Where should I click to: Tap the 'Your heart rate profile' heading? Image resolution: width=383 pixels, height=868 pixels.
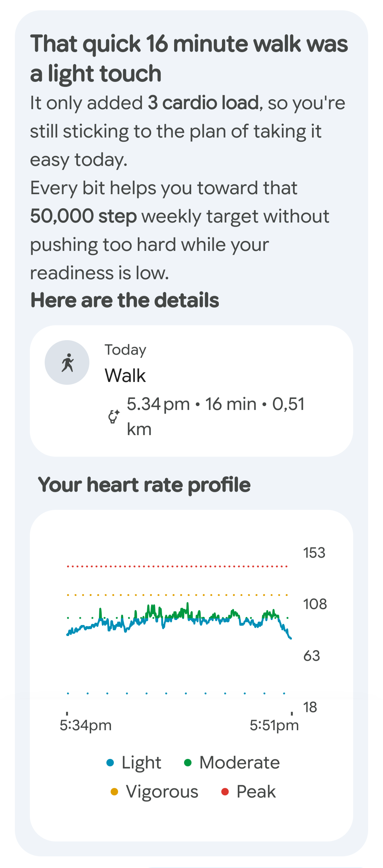[144, 485]
